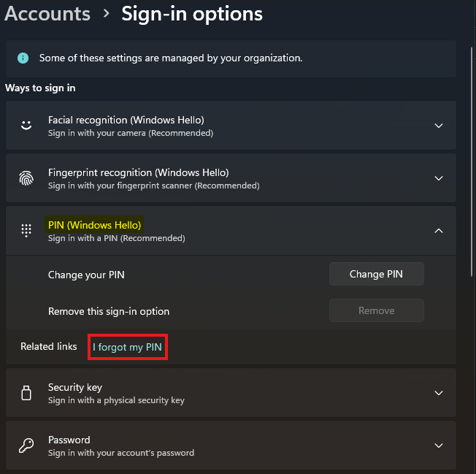Select the Facial recognition (Windows Hello) title

tap(126, 120)
